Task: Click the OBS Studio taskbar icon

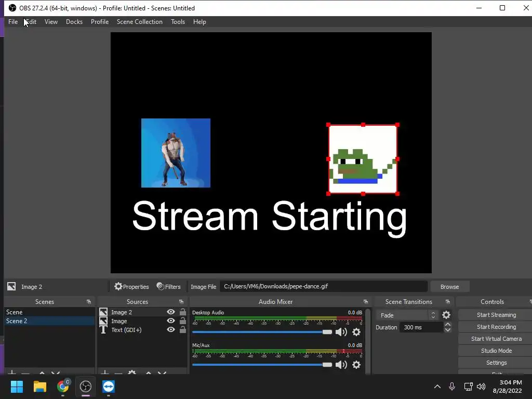Action: coord(86,387)
